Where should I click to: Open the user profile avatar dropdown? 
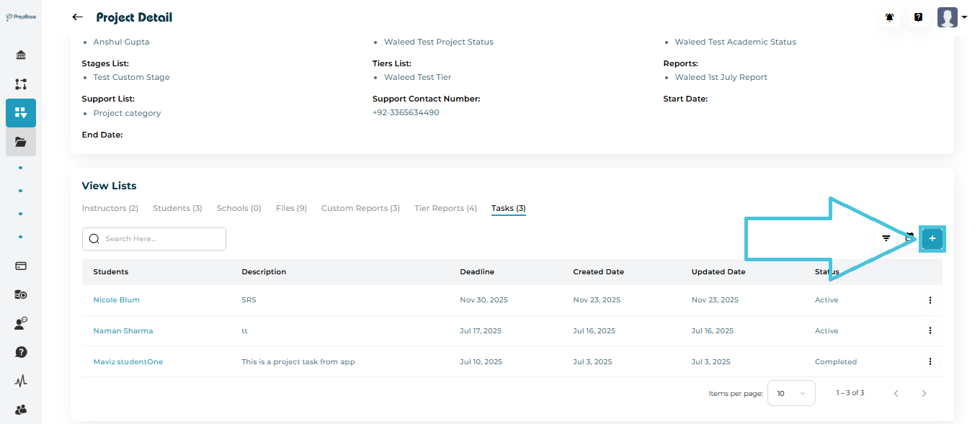point(952,17)
